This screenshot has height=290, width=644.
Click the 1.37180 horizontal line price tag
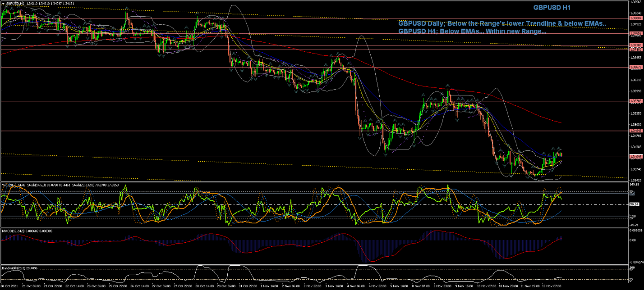[x=635, y=49]
